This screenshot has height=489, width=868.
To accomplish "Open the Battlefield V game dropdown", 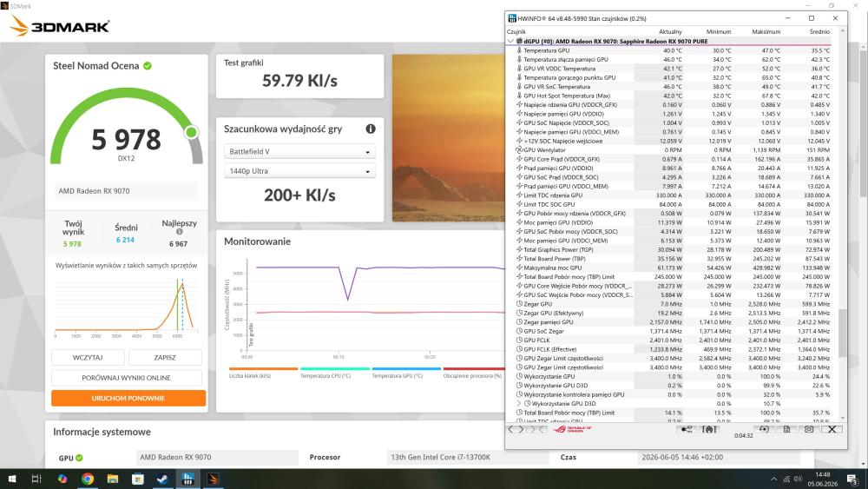I will [x=299, y=151].
